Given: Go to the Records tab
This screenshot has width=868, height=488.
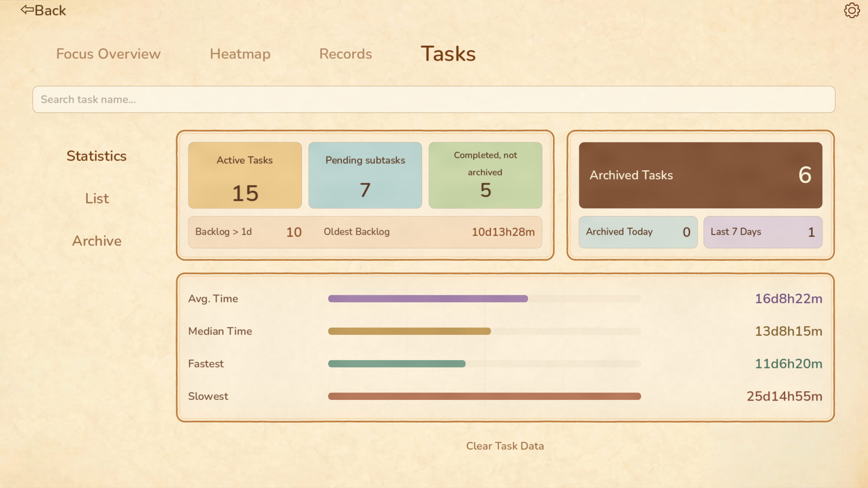Looking at the screenshot, I should point(345,54).
